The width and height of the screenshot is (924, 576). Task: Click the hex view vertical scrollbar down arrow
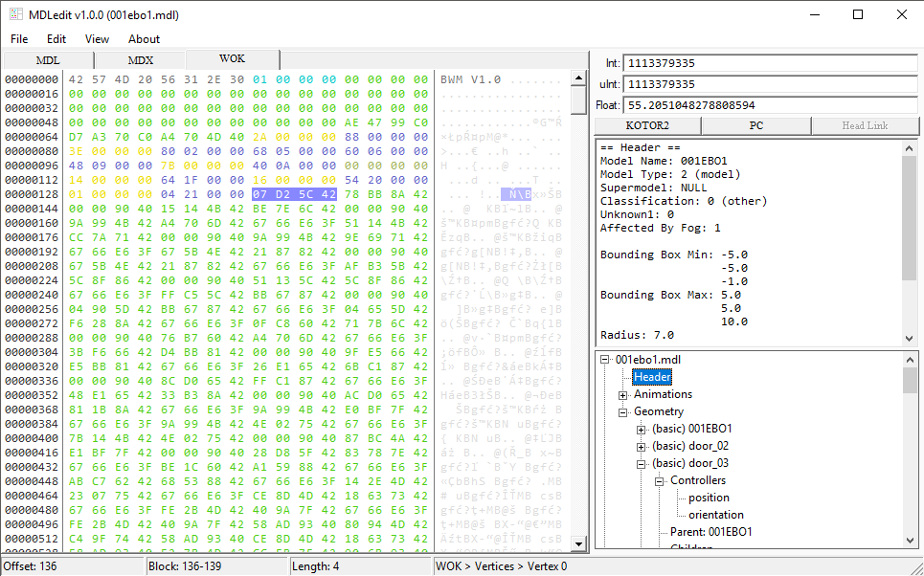[578, 543]
